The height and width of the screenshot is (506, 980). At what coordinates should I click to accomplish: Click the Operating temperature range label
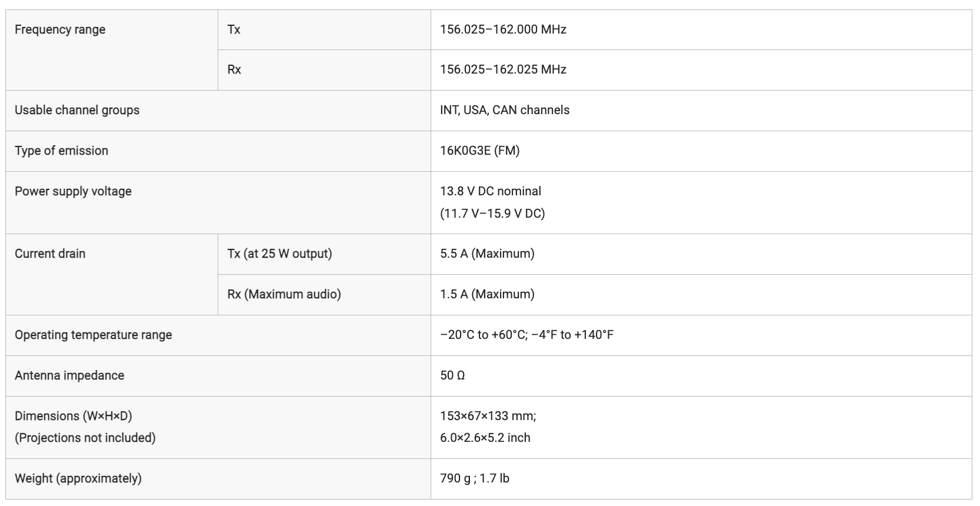94,335
